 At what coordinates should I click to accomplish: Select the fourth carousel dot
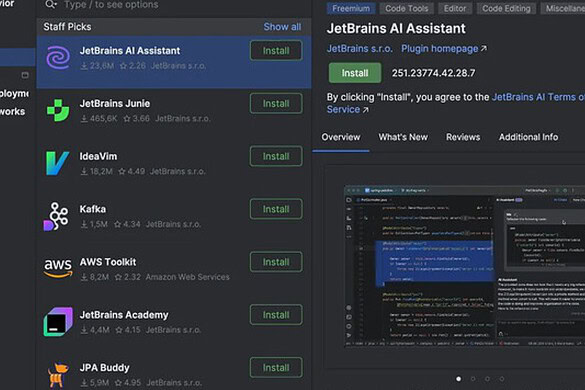click(502, 379)
